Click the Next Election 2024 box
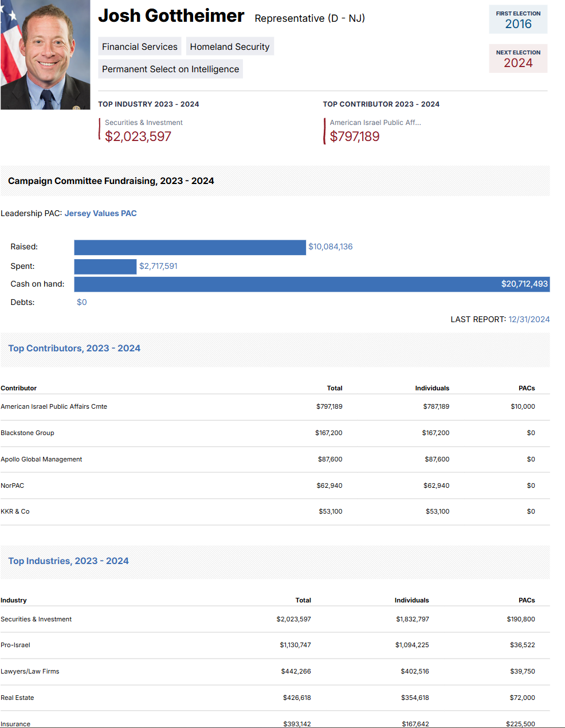 (518, 59)
